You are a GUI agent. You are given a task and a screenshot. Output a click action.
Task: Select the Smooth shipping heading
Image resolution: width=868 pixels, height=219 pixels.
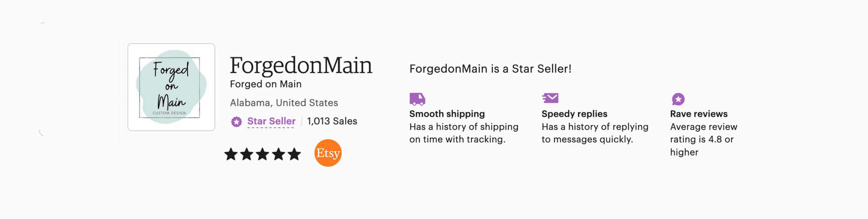(x=447, y=114)
